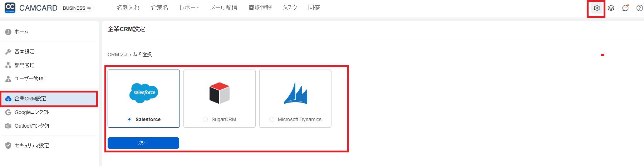Switch edition via BUSINESS toggle
The height and width of the screenshot is (166, 644).
click(x=77, y=8)
